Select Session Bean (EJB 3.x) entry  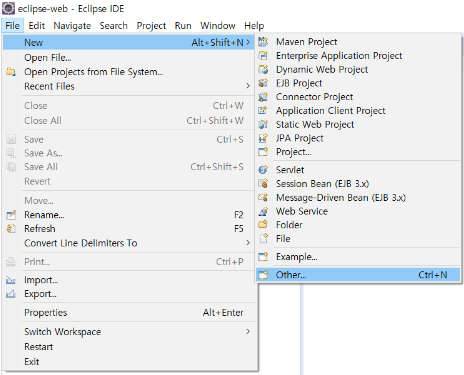pos(358,183)
